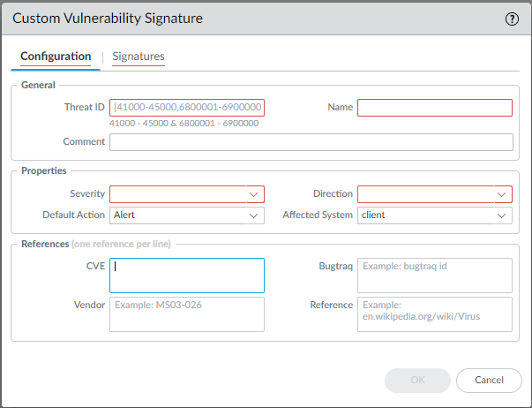Focus the Name text field

434,108
